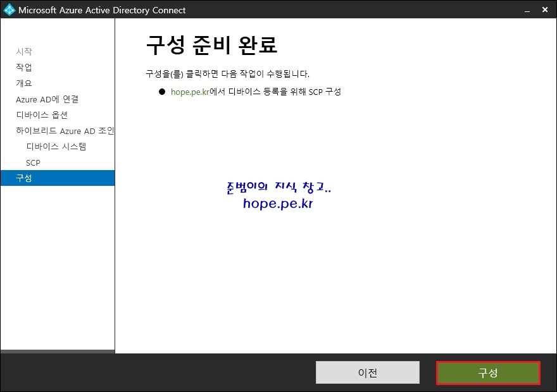The height and width of the screenshot is (392, 557).
Task: Open the Azure AD에 연결 step
Action: coord(47,99)
